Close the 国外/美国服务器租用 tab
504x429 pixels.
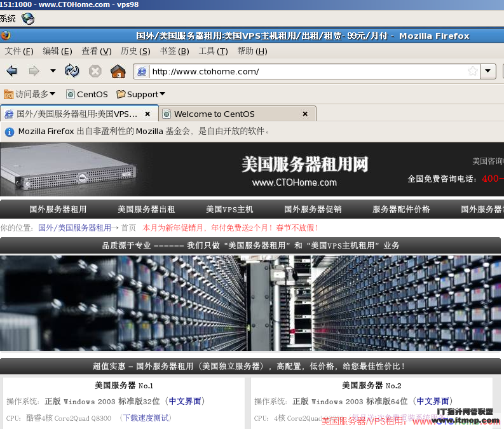coord(147,114)
